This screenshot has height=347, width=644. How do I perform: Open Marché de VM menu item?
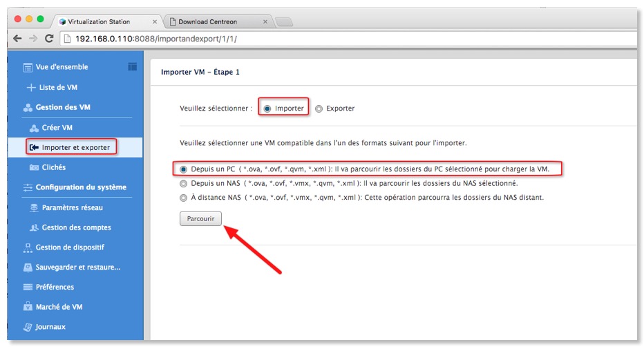click(x=59, y=307)
